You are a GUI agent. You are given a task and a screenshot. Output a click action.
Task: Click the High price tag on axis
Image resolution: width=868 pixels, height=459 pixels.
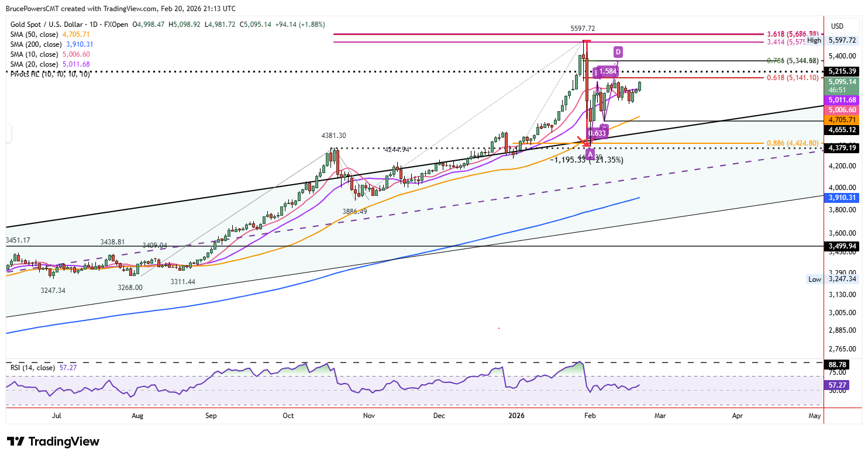[814, 40]
